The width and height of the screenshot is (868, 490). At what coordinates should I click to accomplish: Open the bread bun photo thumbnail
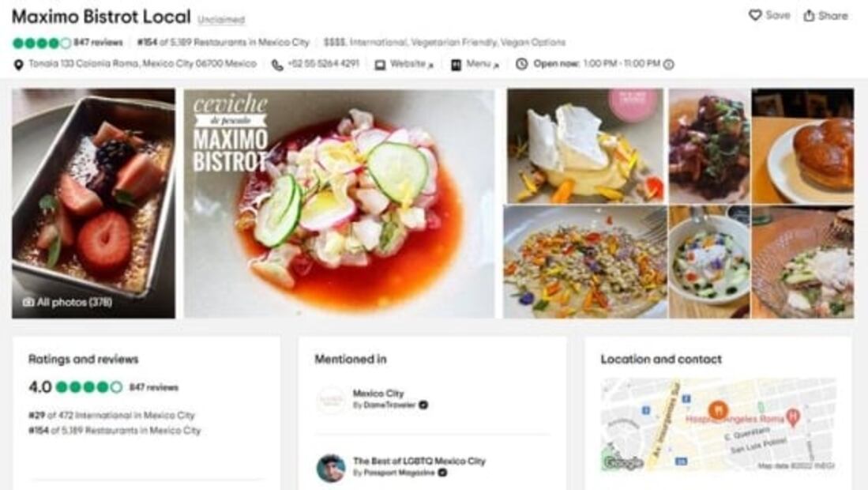tap(802, 147)
